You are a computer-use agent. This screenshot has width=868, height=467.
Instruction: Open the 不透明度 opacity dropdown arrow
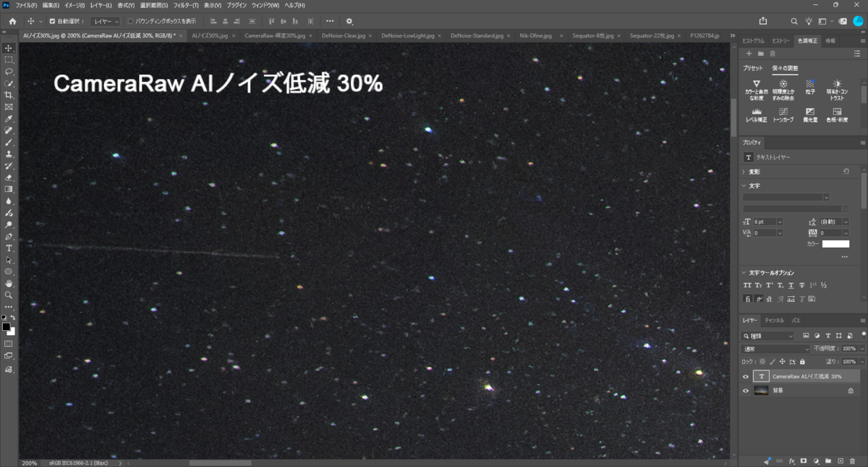[862, 348]
